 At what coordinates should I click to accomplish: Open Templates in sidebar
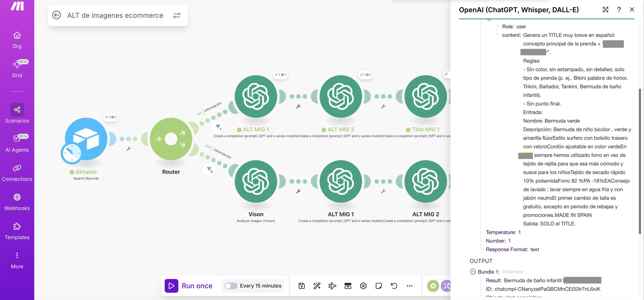[17, 231]
